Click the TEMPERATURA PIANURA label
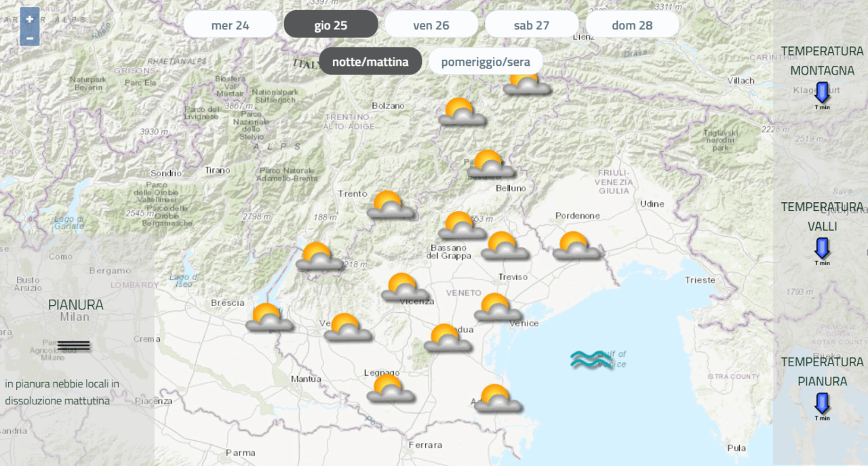868x466 pixels. [822, 372]
